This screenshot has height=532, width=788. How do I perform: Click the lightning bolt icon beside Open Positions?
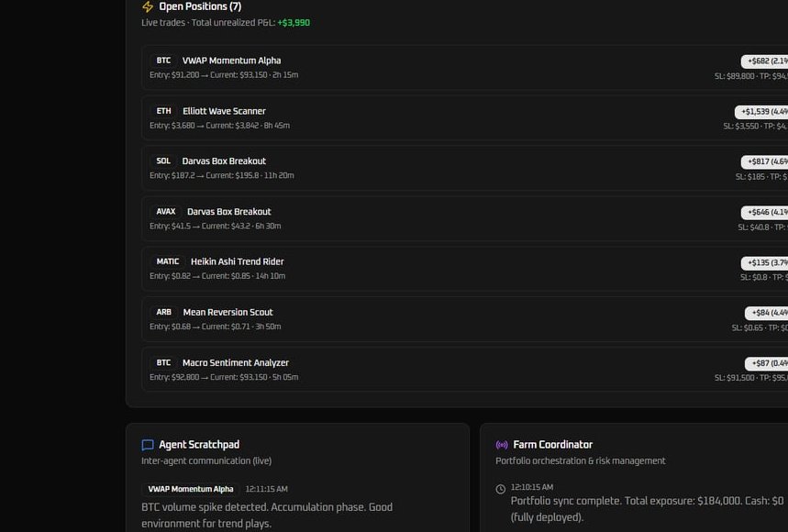click(x=148, y=6)
